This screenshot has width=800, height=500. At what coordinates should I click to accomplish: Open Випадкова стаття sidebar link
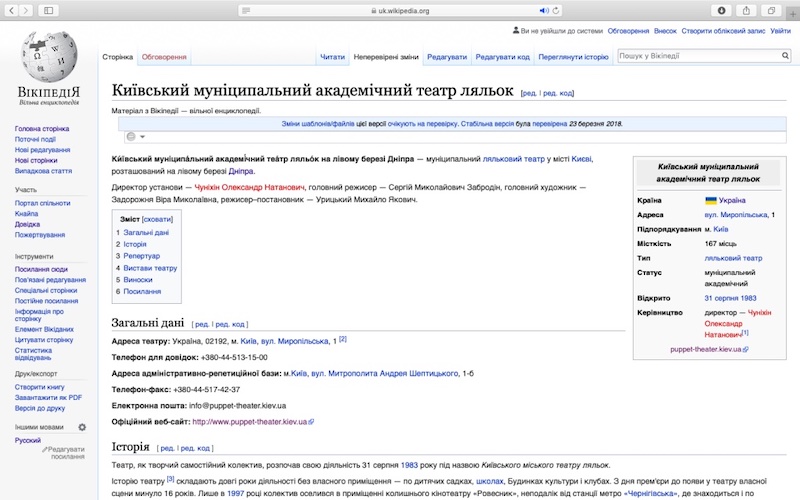click(x=43, y=171)
